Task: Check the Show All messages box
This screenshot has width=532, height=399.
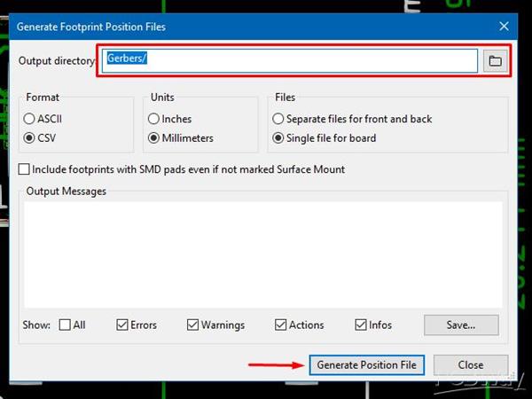Action: (x=65, y=325)
